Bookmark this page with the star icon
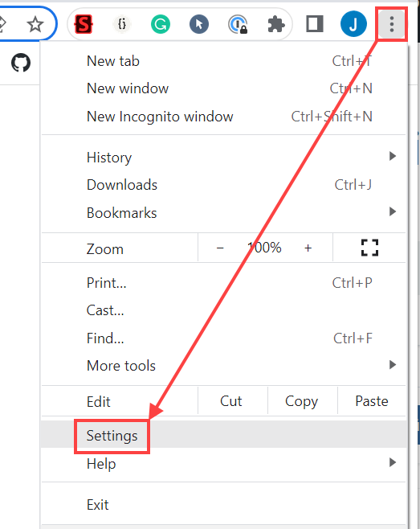Screen dimensions: 420x529 (35, 24)
